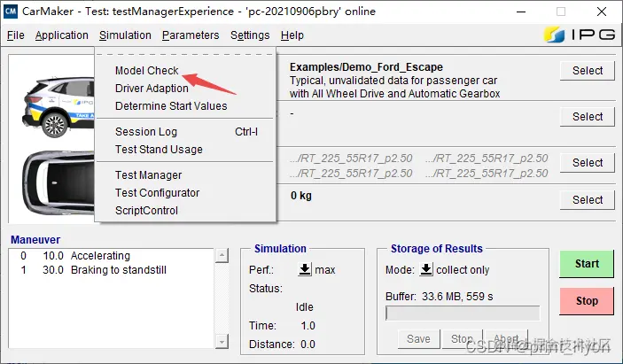The height and width of the screenshot is (364, 623).
Task: Open the Help menu
Action: coord(292,35)
